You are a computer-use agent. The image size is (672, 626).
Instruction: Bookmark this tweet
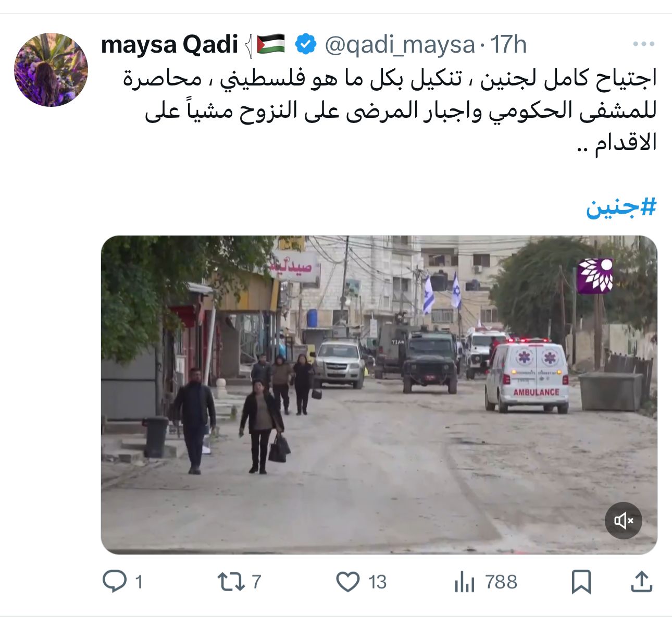[x=581, y=582]
